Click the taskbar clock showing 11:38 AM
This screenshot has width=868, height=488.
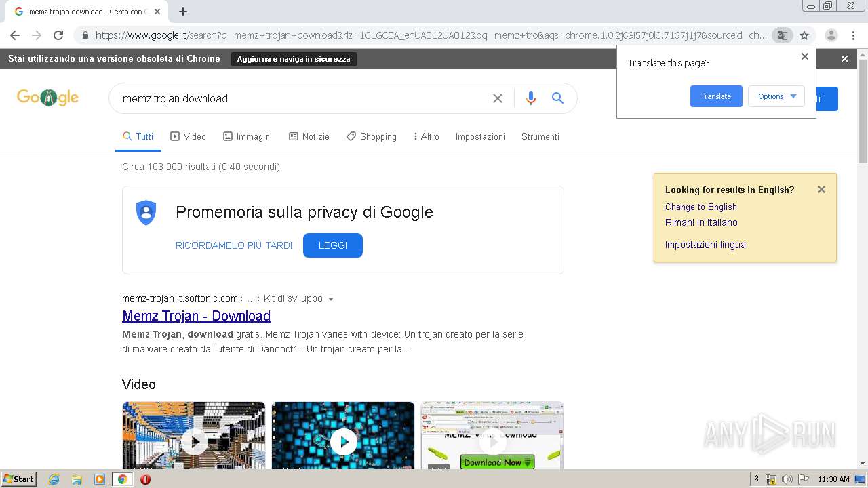click(x=833, y=479)
